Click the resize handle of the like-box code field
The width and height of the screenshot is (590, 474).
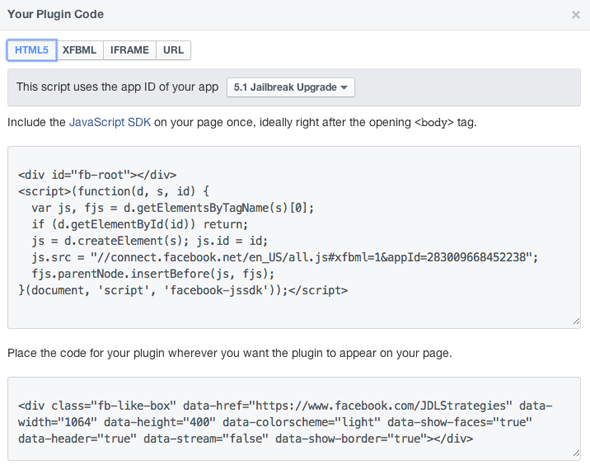click(x=576, y=453)
